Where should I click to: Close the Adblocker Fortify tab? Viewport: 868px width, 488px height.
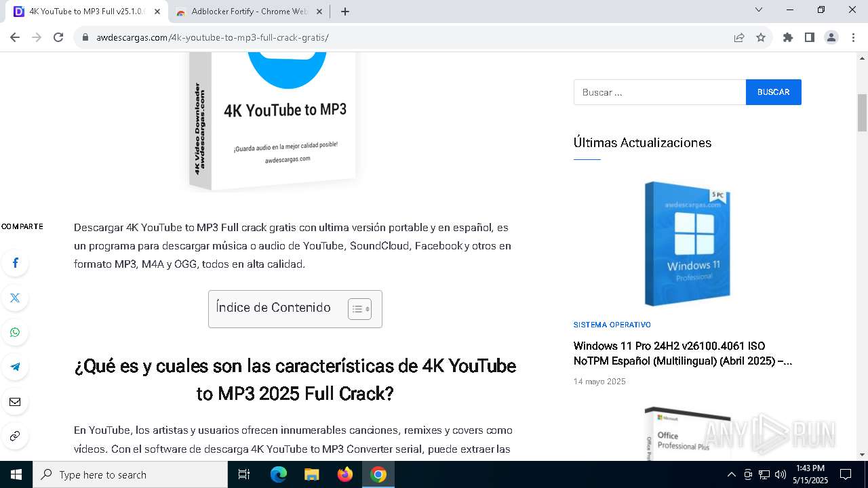pos(319,12)
